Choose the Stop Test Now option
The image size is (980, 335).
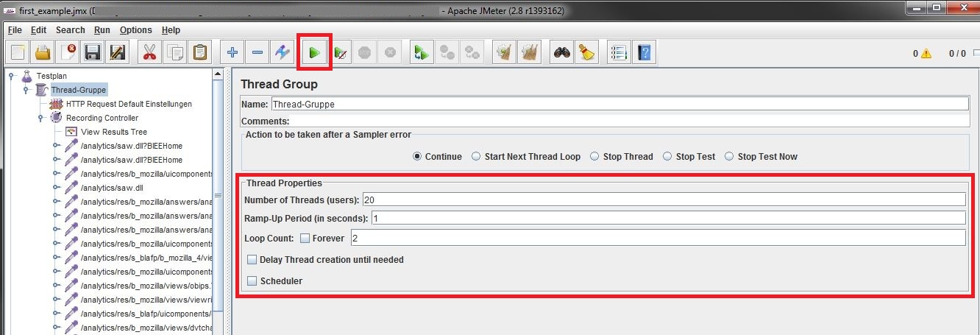(729, 156)
